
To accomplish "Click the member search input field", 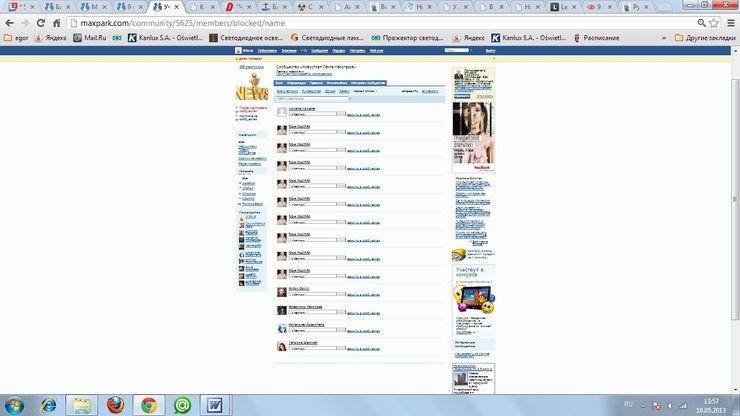I will coord(306,98).
